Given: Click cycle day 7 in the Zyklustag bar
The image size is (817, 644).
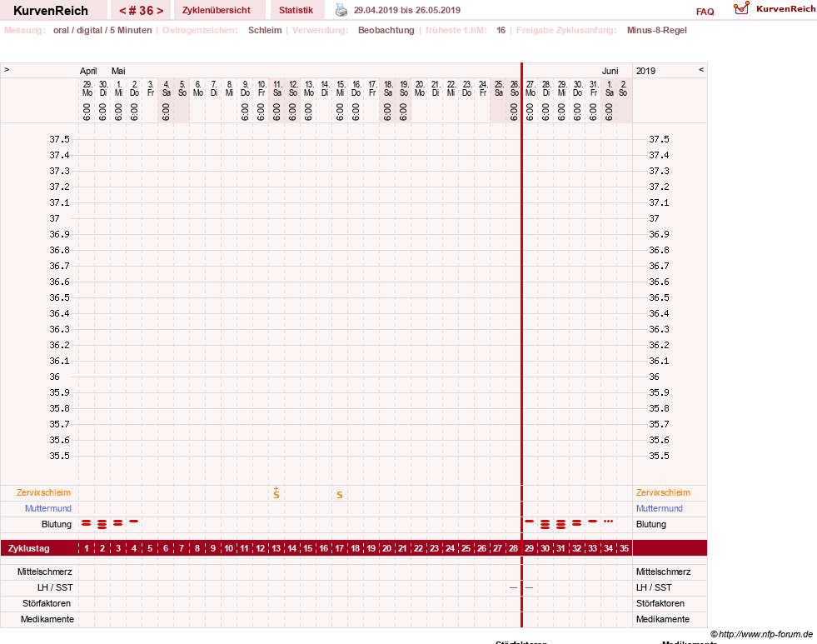Looking at the screenshot, I should (x=182, y=549).
